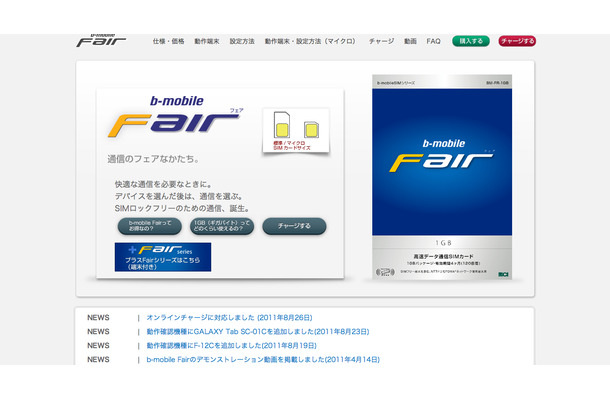Open the プラスFairシリーズはこちら banner

[163, 257]
